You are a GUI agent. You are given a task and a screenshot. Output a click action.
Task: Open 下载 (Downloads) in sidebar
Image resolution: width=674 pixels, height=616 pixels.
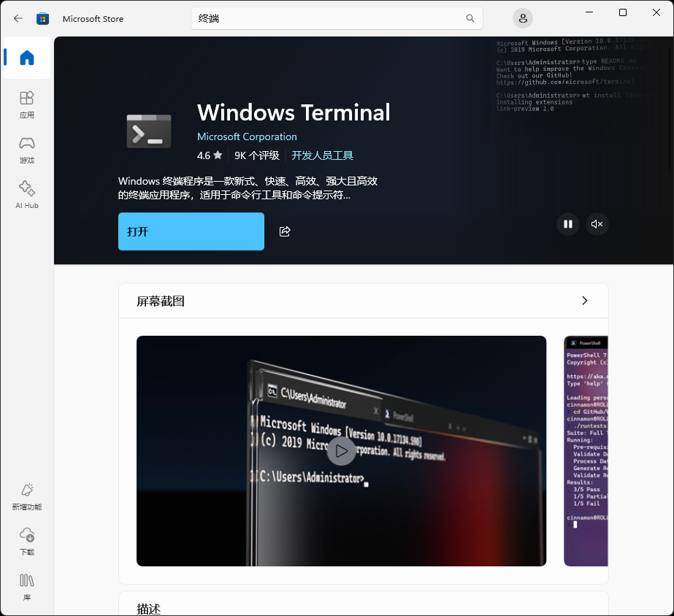tap(27, 541)
